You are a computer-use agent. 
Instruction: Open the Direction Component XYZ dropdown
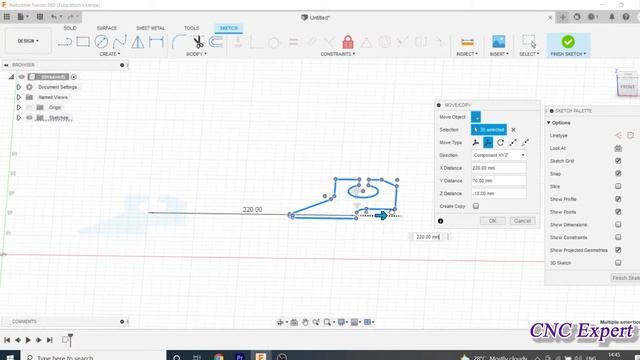(x=499, y=155)
